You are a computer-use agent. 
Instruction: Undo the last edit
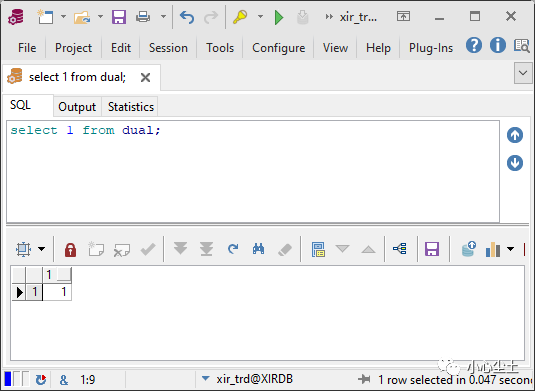(187, 17)
